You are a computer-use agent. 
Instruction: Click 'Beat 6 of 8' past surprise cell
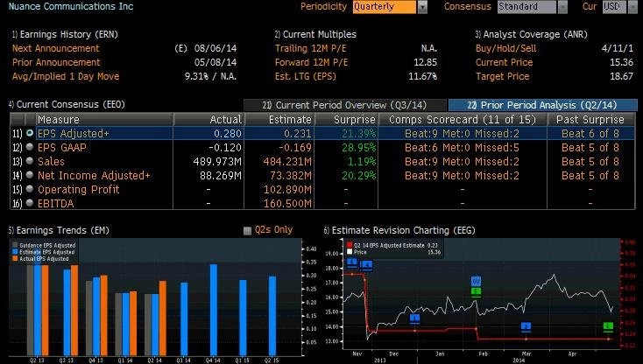point(590,134)
